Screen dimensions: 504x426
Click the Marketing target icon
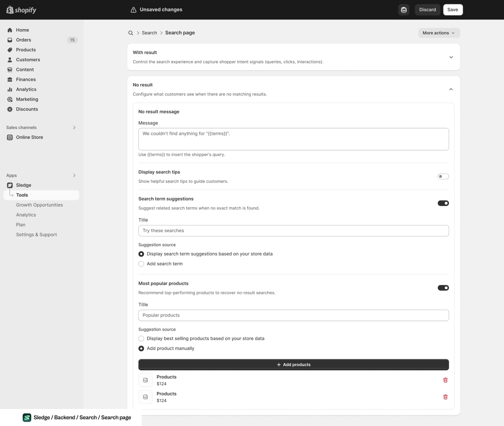[10, 100]
